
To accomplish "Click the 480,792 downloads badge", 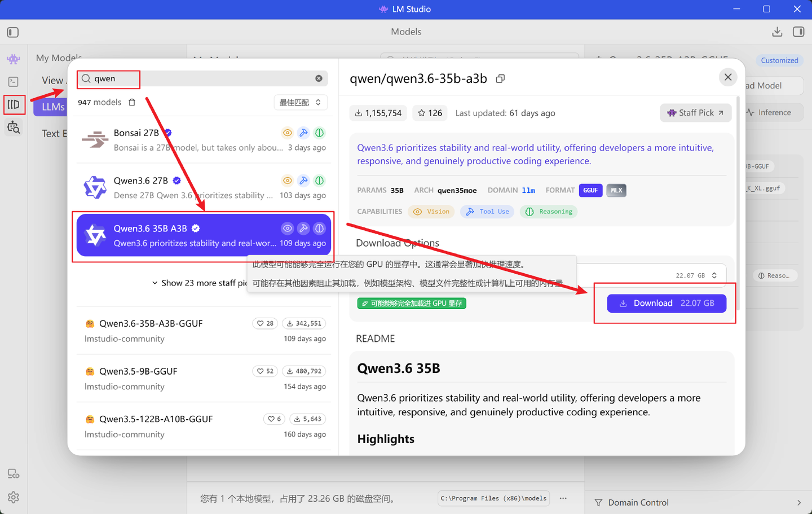I will tap(304, 371).
